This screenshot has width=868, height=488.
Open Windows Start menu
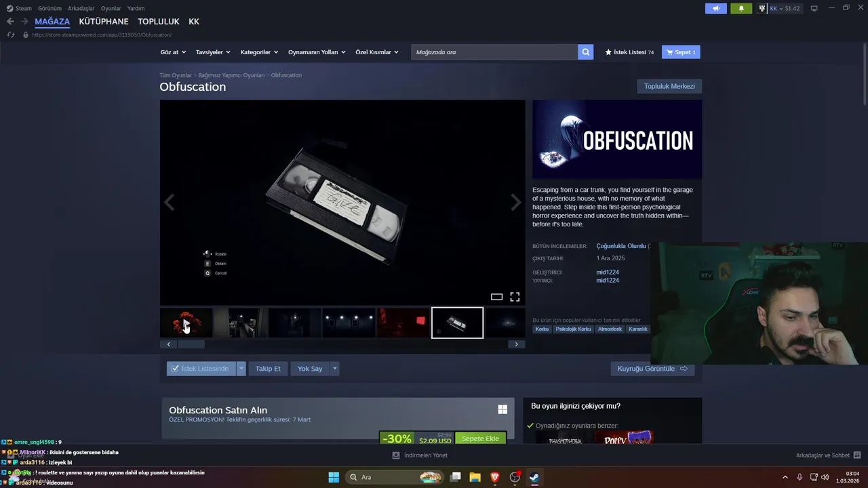334,477
